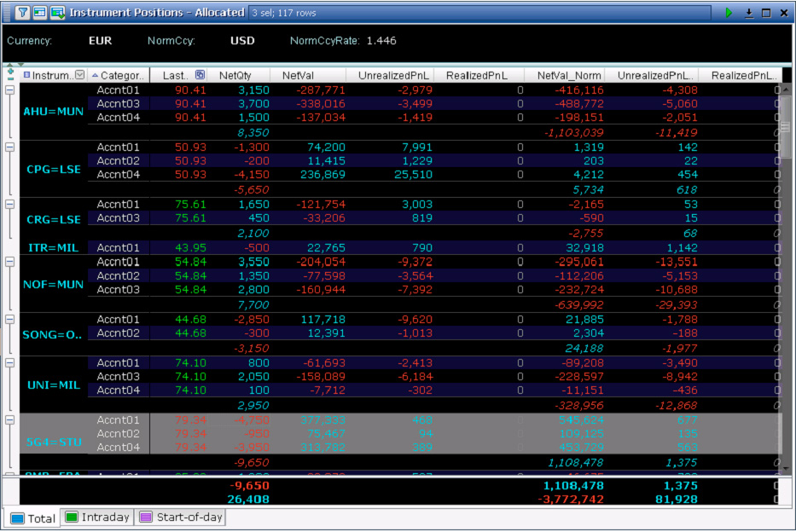Click the pin/dock down-arrow icon
The width and height of the screenshot is (796, 532).
(749, 13)
